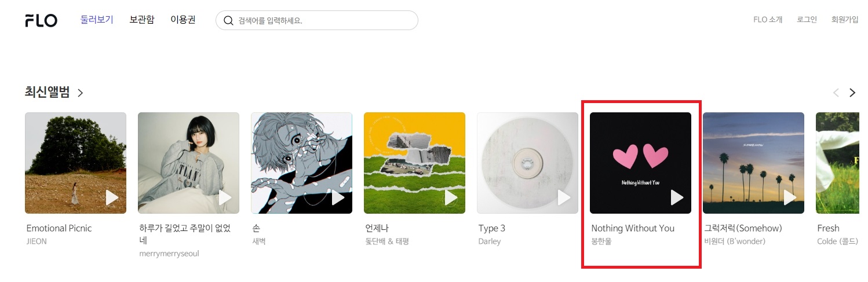Click the 회원가입 link
Image resolution: width=868 pixels, height=282 pixels.
click(x=845, y=20)
